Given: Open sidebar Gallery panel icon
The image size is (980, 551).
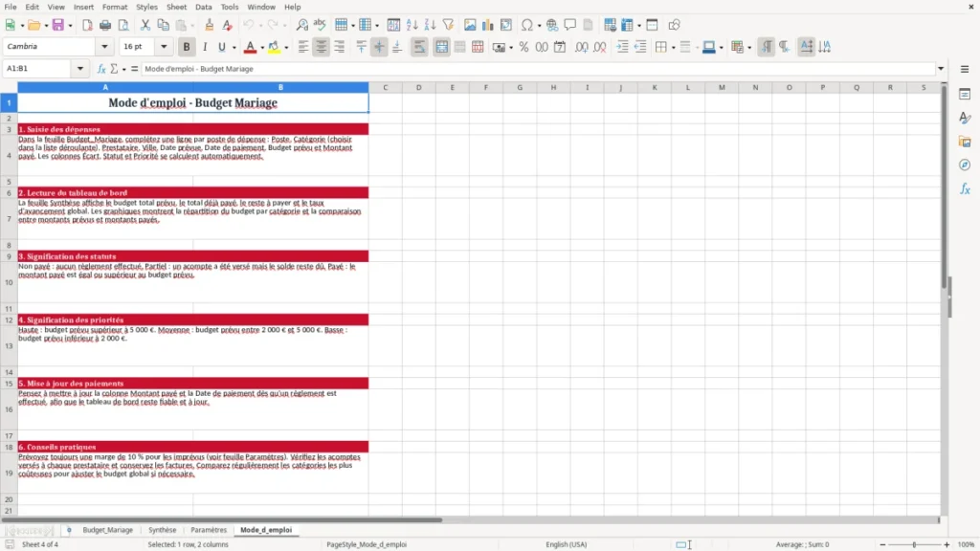Looking at the screenshot, I should click(965, 142).
